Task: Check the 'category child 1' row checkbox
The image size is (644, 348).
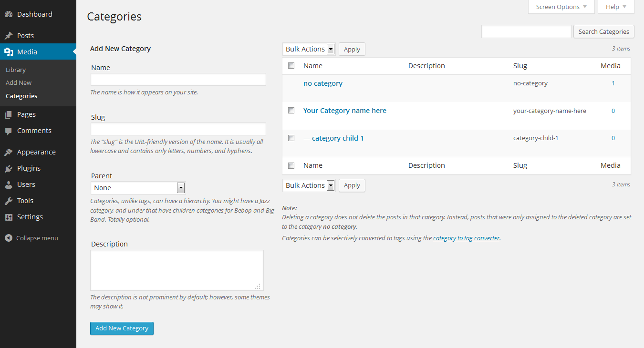Action: click(x=291, y=138)
